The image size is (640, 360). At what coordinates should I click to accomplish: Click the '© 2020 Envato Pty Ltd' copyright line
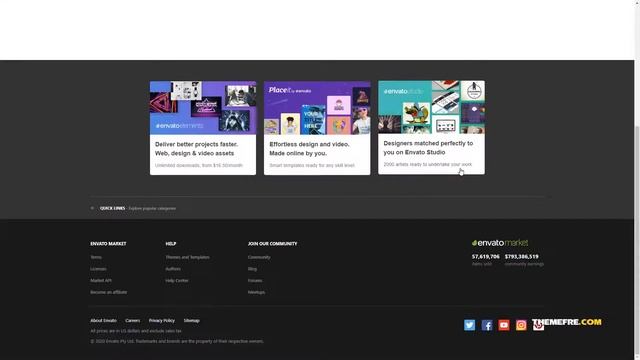point(177,341)
